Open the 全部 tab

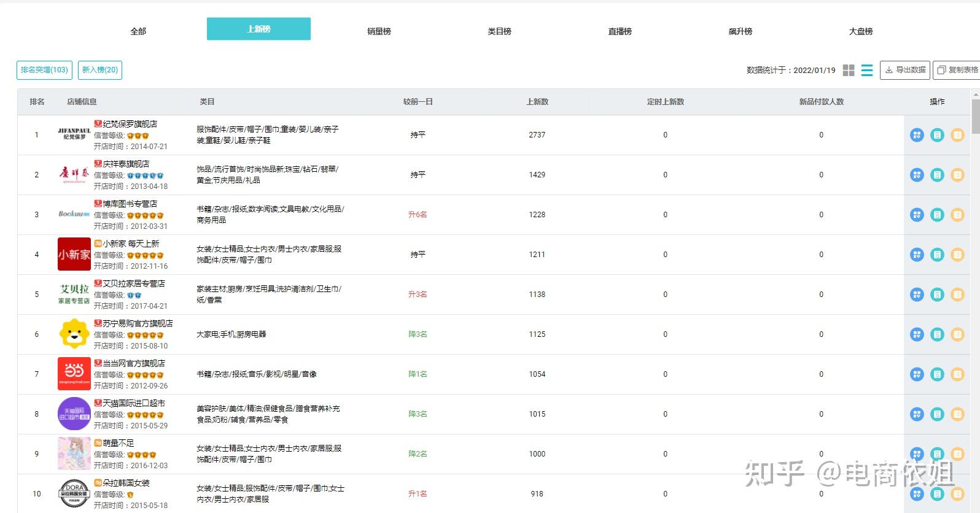pyautogui.click(x=138, y=31)
